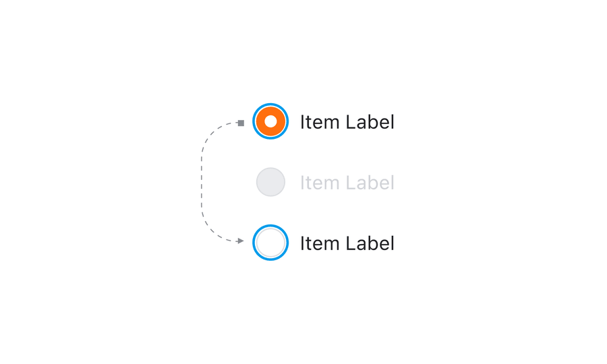607x364 pixels.
Task: Click the word "Label" beside the orange radio
Action: (370, 122)
